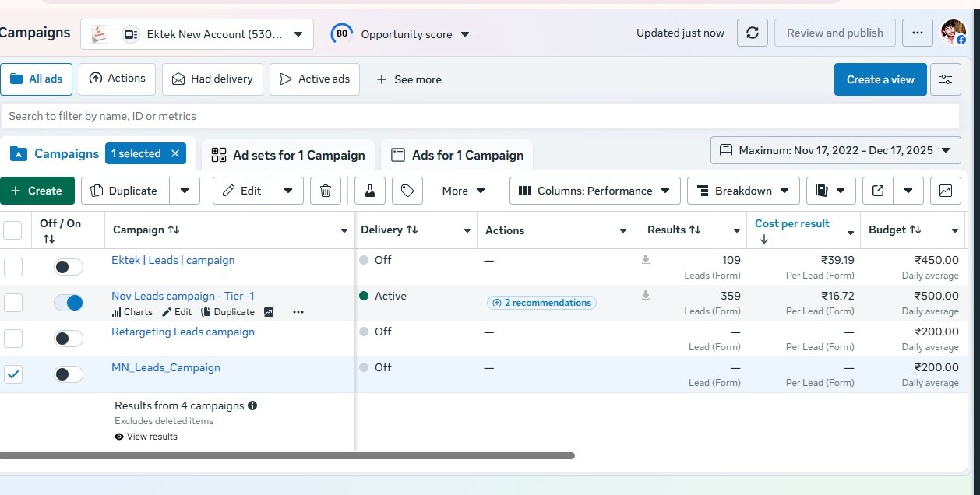The width and height of the screenshot is (980, 495).
Task: Click the export share icon
Action: click(878, 191)
